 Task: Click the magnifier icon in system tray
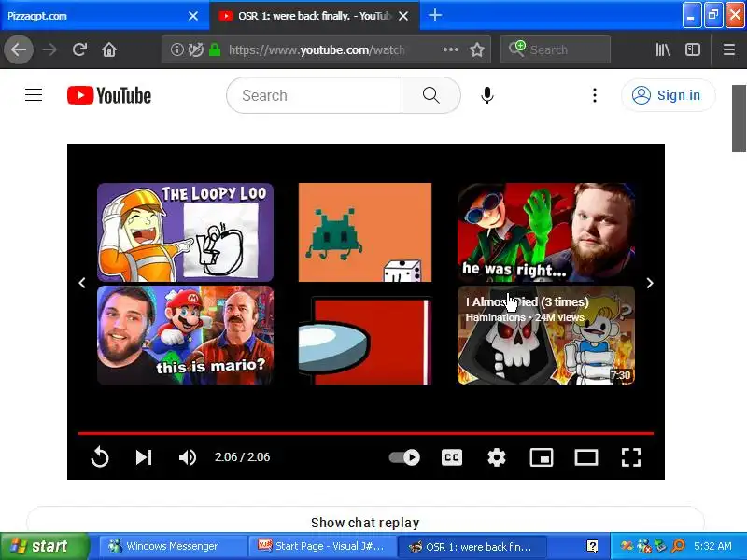pos(679,545)
